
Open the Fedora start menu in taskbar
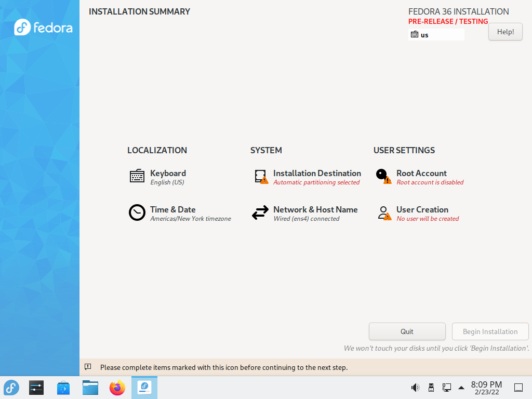pyautogui.click(x=11, y=388)
